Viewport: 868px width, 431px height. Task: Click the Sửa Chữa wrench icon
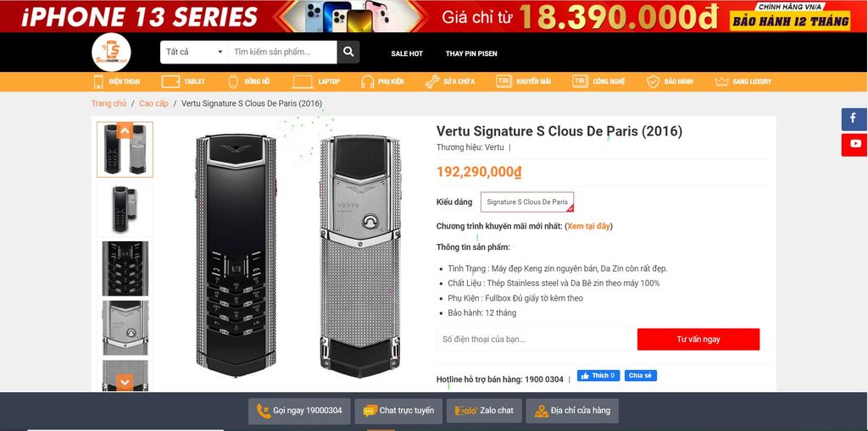pyautogui.click(x=432, y=81)
